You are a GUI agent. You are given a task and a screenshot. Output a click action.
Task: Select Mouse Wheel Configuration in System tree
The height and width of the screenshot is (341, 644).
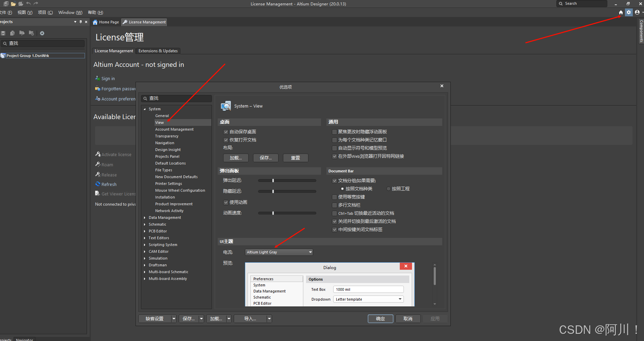(180, 191)
